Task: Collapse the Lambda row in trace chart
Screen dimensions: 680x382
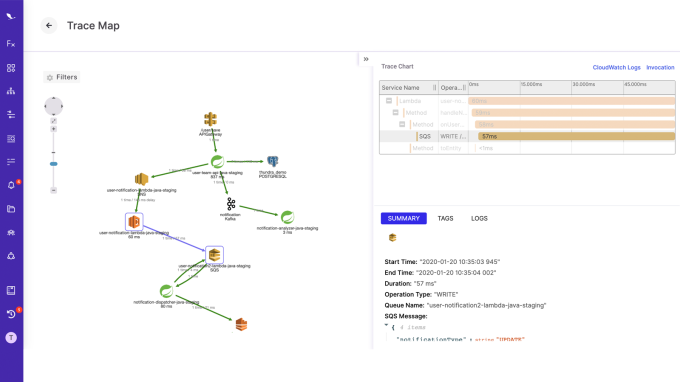Action: (x=389, y=101)
